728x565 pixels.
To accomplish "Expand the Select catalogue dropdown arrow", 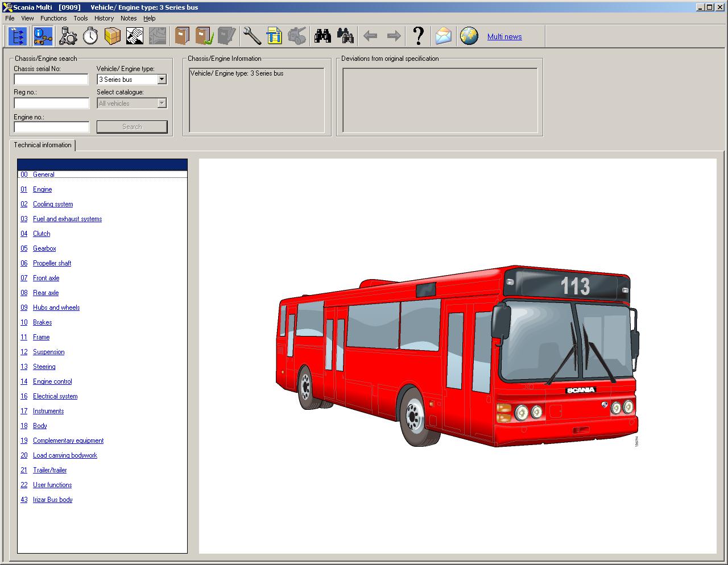I will pos(162,103).
